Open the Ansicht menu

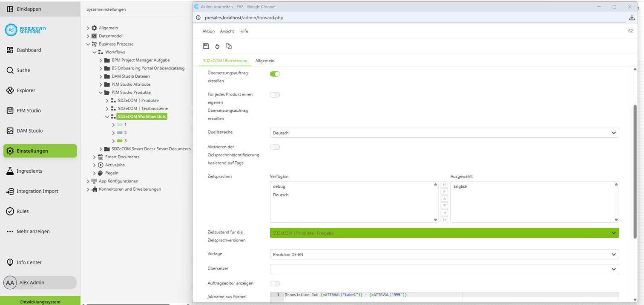(x=227, y=31)
